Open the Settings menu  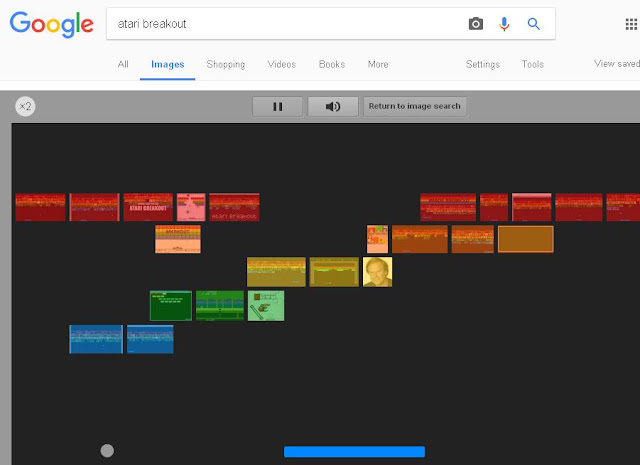click(x=483, y=65)
